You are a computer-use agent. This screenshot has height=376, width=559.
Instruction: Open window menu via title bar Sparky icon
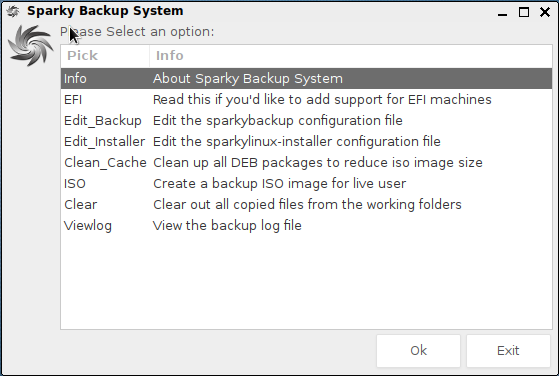coord(13,11)
